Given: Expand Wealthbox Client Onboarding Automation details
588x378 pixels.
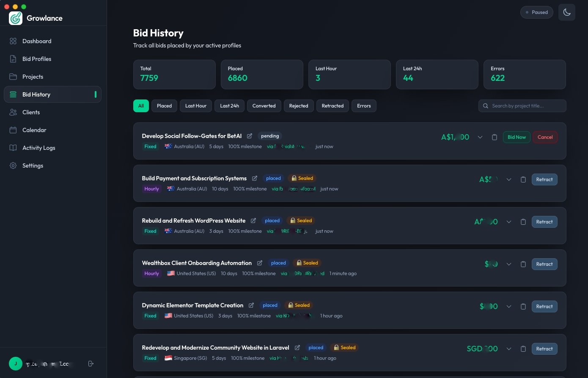Looking at the screenshot, I should coord(509,264).
